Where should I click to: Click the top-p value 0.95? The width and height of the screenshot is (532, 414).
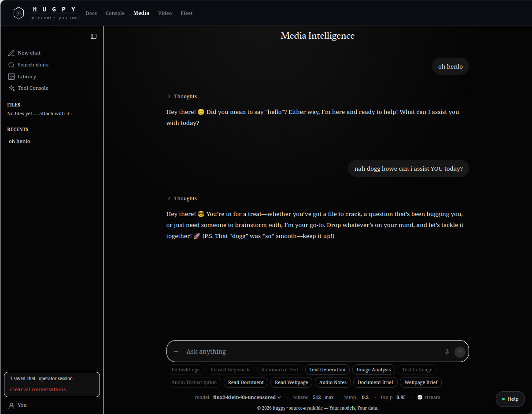point(401,397)
